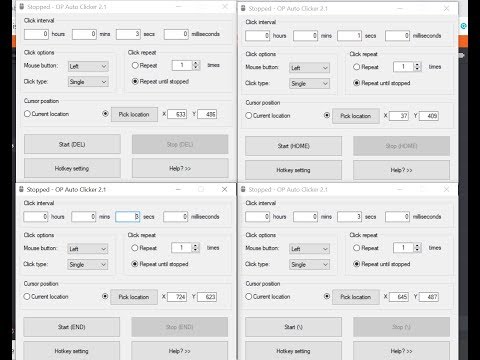Open Click type dropdown in the Start (DEL) window

(88, 82)
